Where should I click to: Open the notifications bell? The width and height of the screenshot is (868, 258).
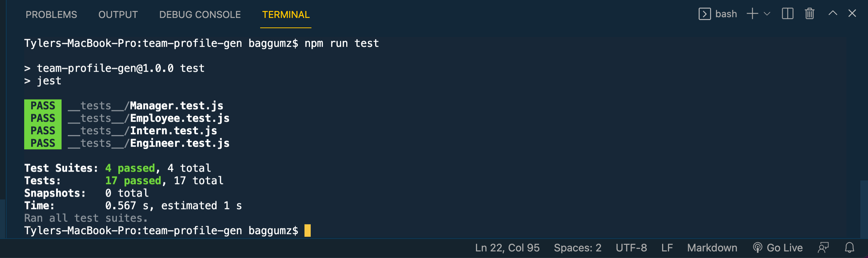(x=849, y=248)
